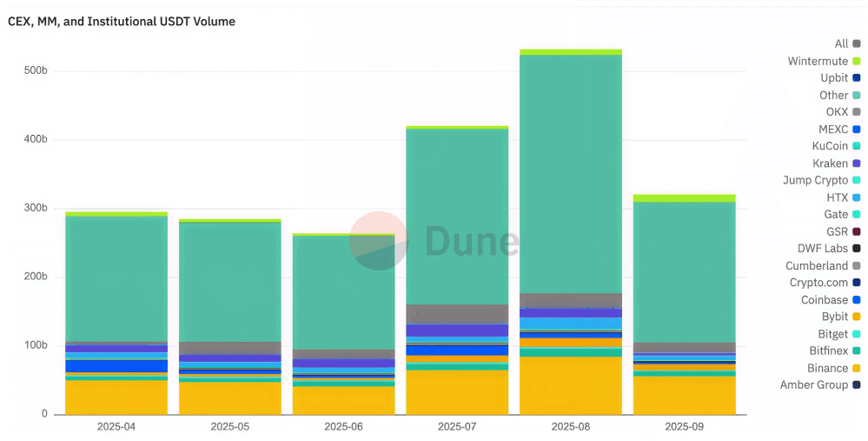Click the Crypto.com legend label
The width and height of the screenshot is (868, 441).
pyautogui.click(x=818, y=283)
